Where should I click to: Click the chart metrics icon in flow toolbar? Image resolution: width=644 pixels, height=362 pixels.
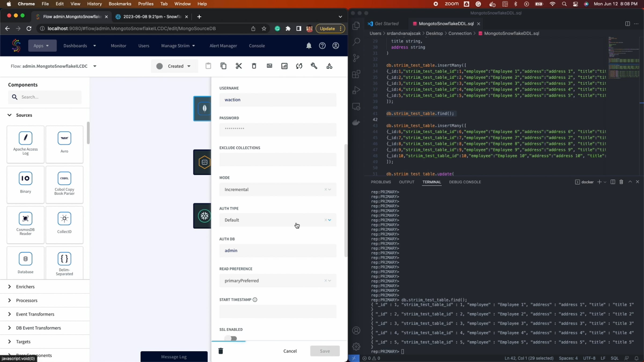click(x=284, y=66)
